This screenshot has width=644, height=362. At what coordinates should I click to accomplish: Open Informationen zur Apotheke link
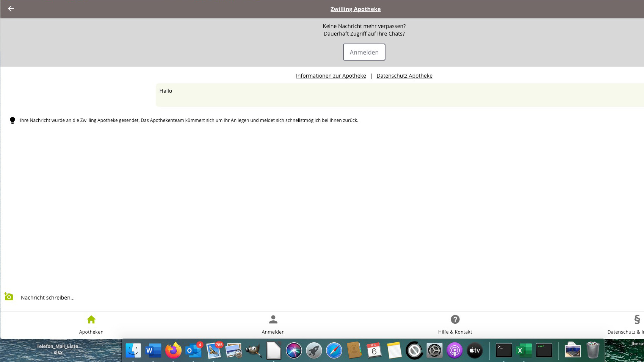click(x=331, y=76)
